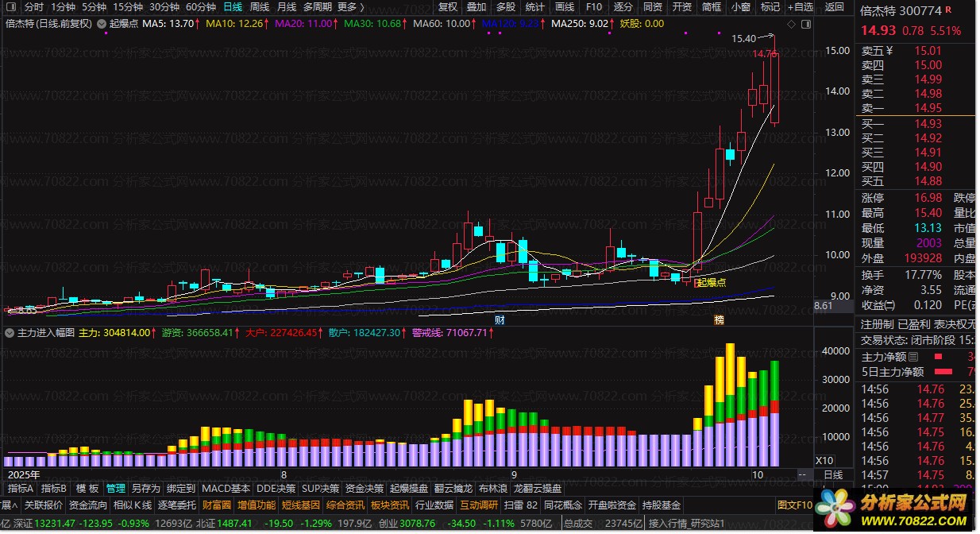Add stock via +自选 button
This screenshot has height=534, width=980.
(799, 7)
